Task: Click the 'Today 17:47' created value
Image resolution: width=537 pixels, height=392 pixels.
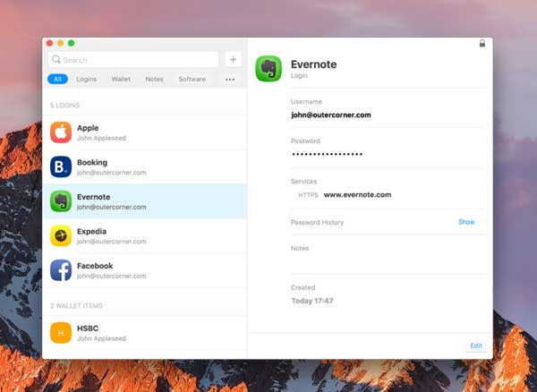Action: (x=312, y=301)
